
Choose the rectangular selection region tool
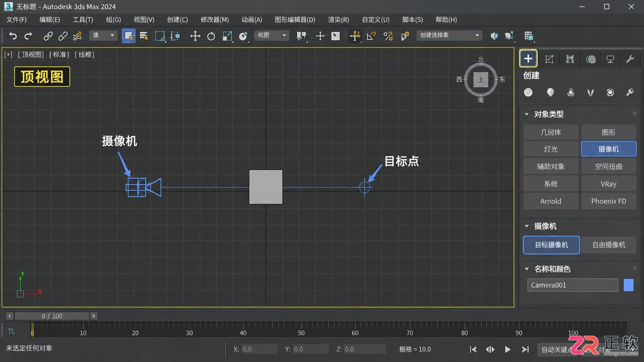[x=160, y=36]
